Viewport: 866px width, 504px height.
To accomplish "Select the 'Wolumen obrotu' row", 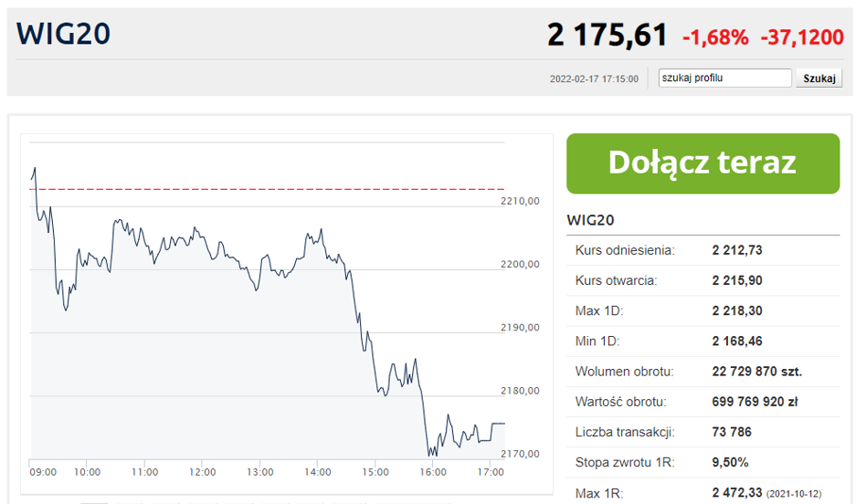I will point(702,372).
